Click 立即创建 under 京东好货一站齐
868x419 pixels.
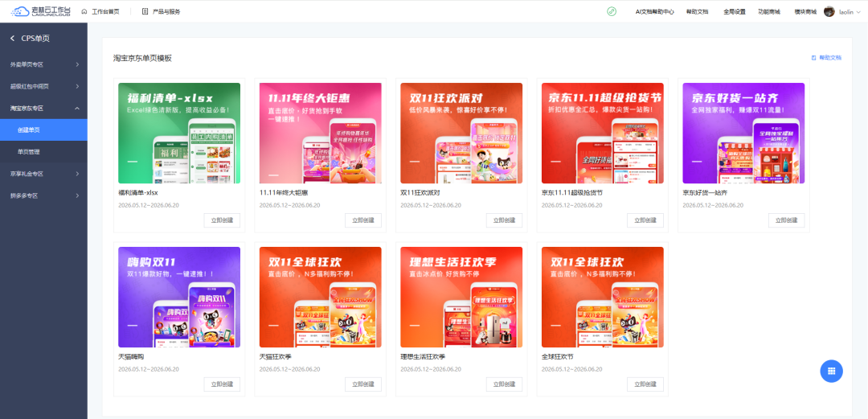pyautogui.click(x=787, y=220)
